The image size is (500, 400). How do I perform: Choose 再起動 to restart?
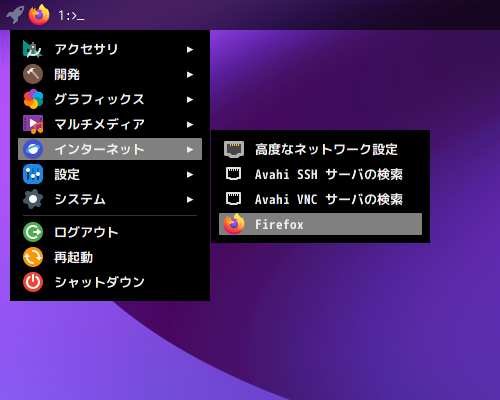[110, 257]
